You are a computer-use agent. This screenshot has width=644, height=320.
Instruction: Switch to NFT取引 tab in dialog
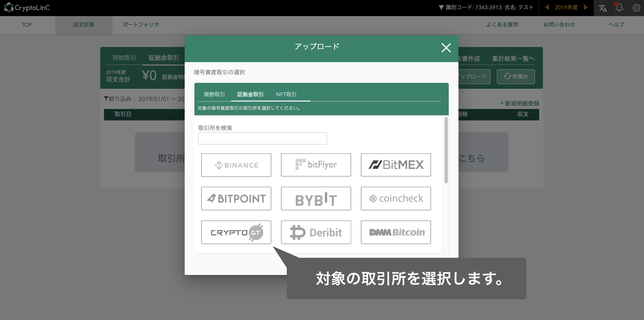tap(286, 94)
